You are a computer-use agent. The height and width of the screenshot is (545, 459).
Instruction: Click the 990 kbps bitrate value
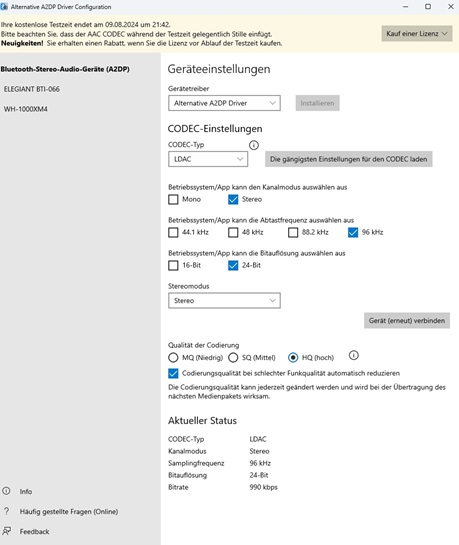(x=263, y=487)
